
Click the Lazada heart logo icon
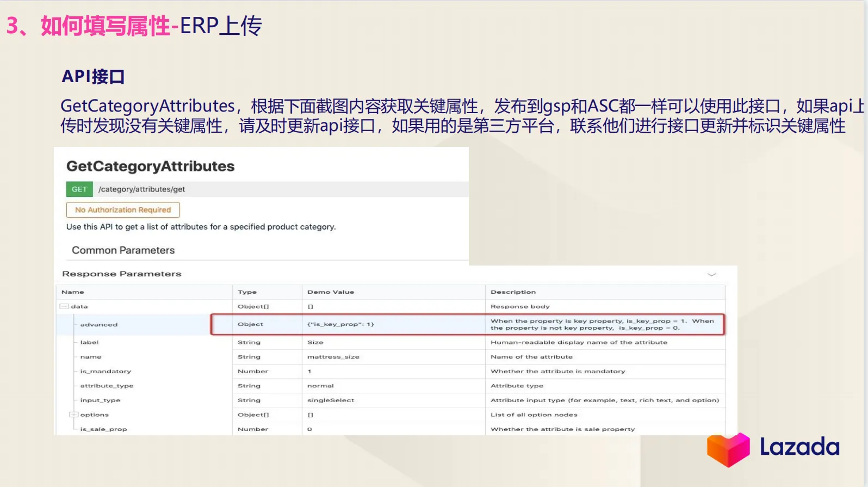[x=728, y=450]
